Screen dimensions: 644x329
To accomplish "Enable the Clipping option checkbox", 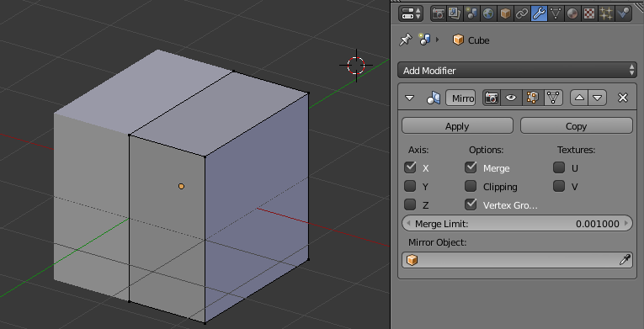I will pyautogui.click(x=471, y=187).
